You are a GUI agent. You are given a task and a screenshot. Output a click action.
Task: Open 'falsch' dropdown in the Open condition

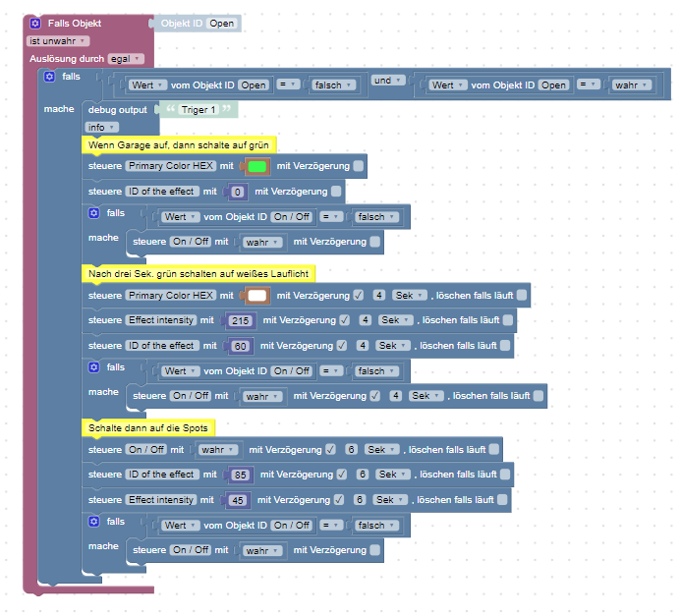(x=333, y=85)
